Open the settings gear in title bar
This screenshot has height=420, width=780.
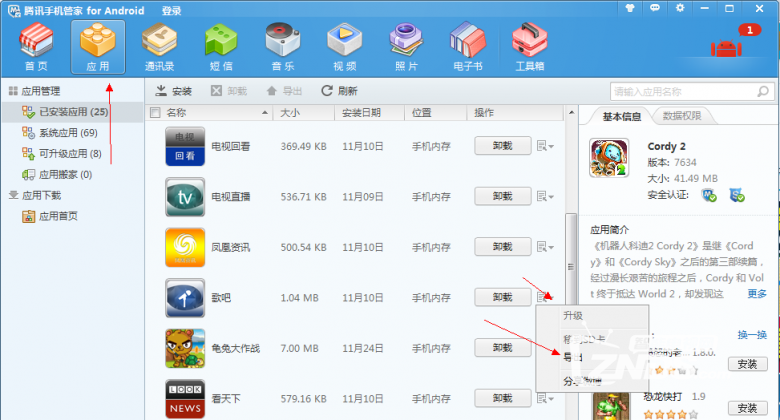pos(680,8)
